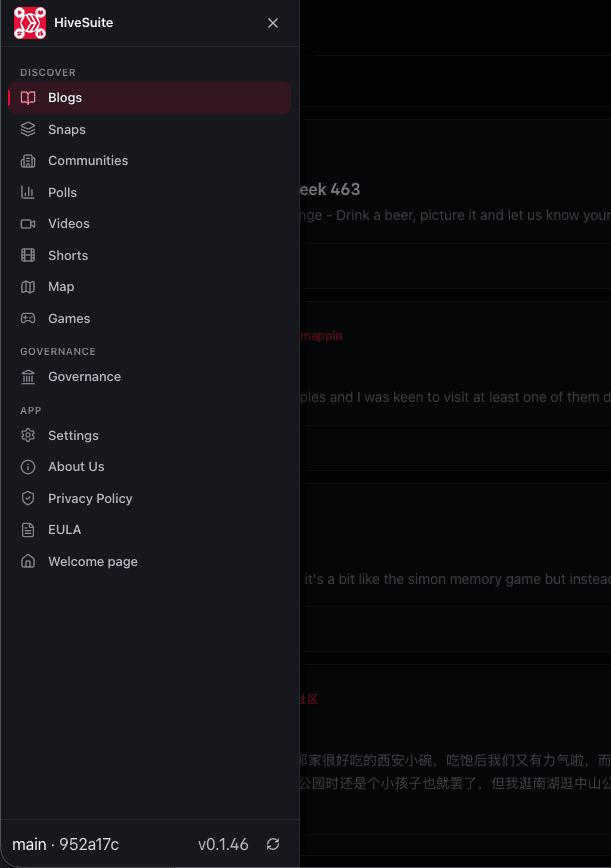Open the Governance page
This screenshot has width=611, height=868.
[x=149, y=377]
